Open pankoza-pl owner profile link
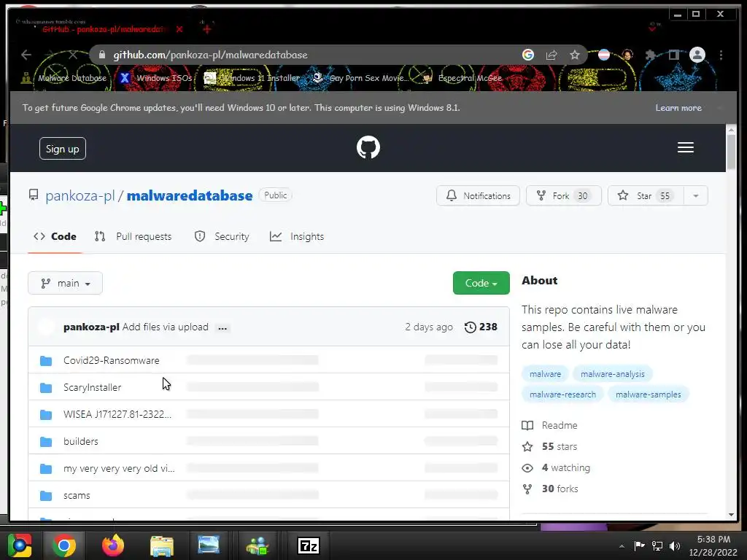This screenshot has height=560, width=747. (x=80, y=195)
